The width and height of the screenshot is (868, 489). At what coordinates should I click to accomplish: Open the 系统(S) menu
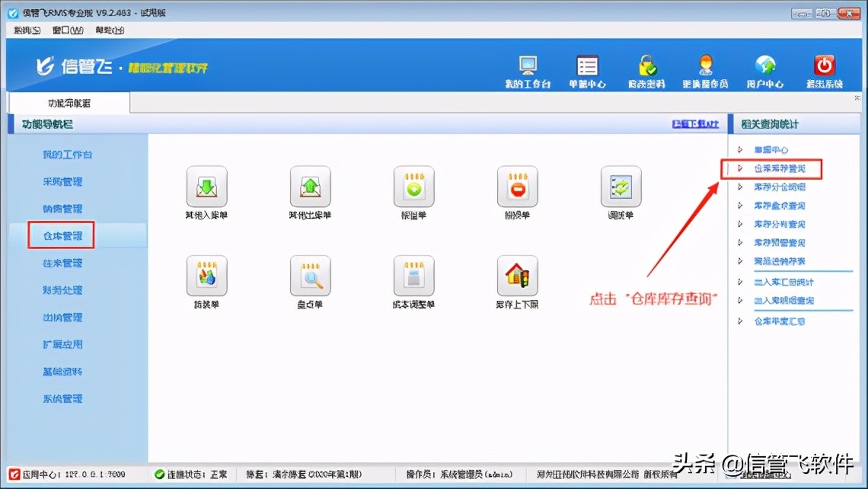[25, 30]
